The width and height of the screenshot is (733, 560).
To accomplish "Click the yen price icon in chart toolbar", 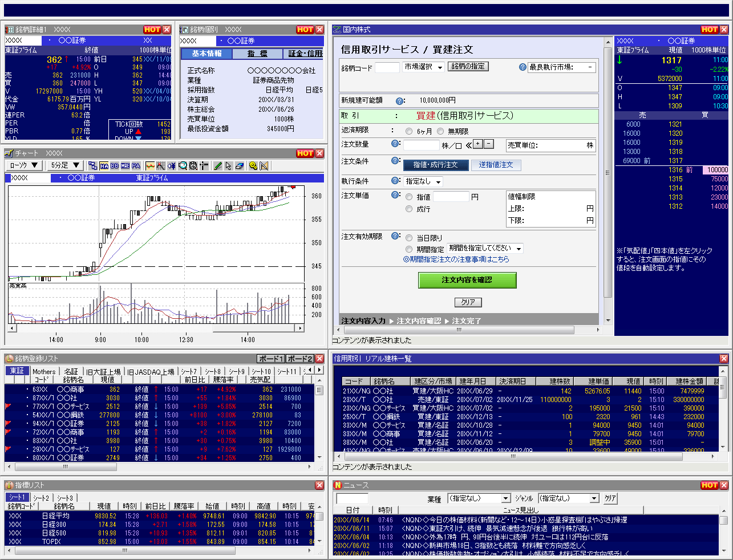I will click(x=172, y=166).
